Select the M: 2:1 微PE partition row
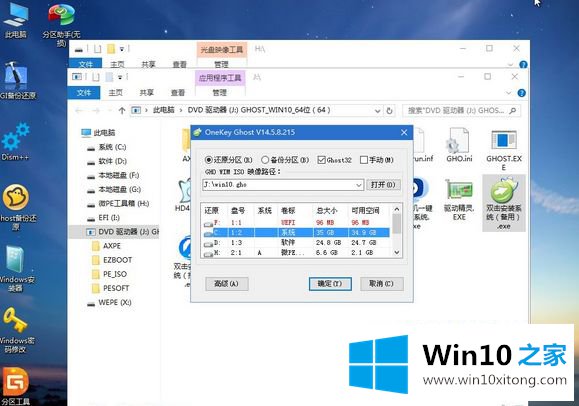 (296, 253)
